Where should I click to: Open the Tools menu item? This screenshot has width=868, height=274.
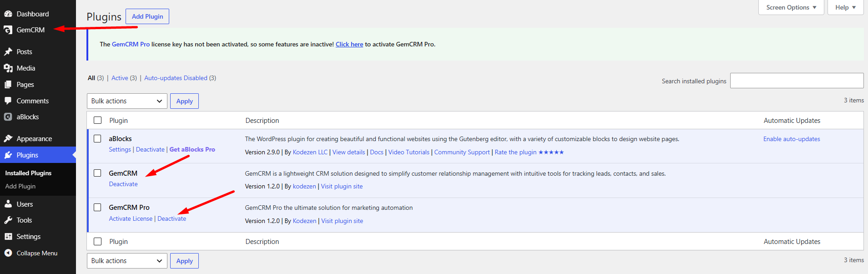pos(24,220)
